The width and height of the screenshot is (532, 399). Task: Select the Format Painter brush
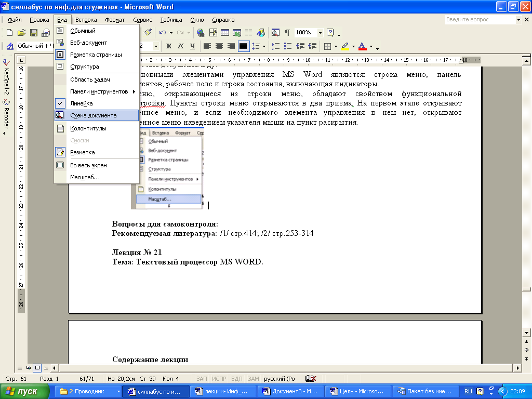click(148, 32)
